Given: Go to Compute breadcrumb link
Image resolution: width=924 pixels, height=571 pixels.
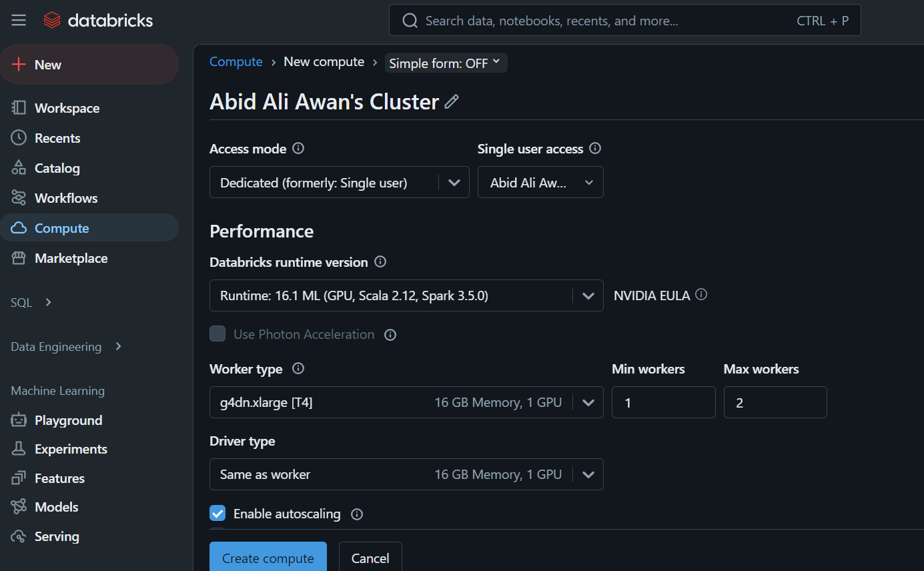Looking at the screenshot, I should point(236,61).
